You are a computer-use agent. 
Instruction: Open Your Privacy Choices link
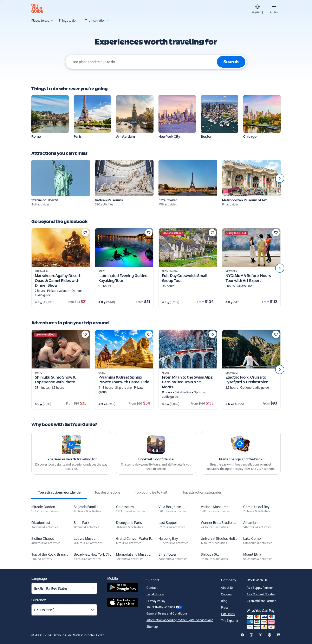[161, 607]
